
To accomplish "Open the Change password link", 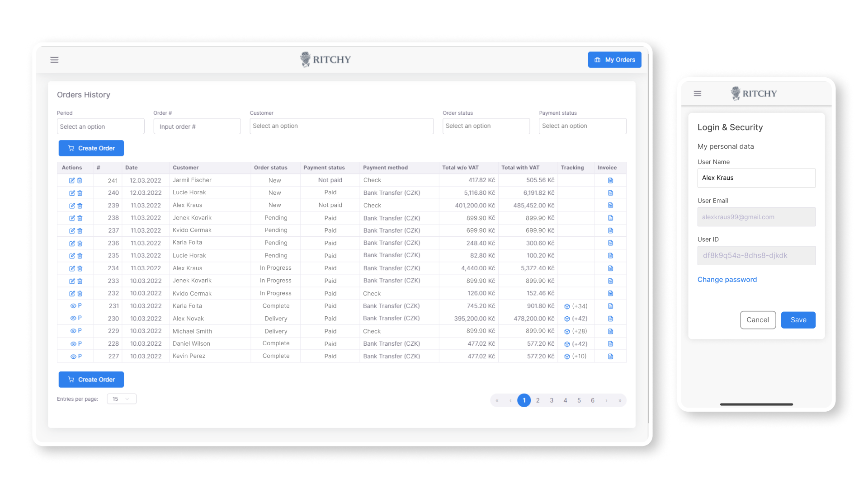I will pos(727,280).
